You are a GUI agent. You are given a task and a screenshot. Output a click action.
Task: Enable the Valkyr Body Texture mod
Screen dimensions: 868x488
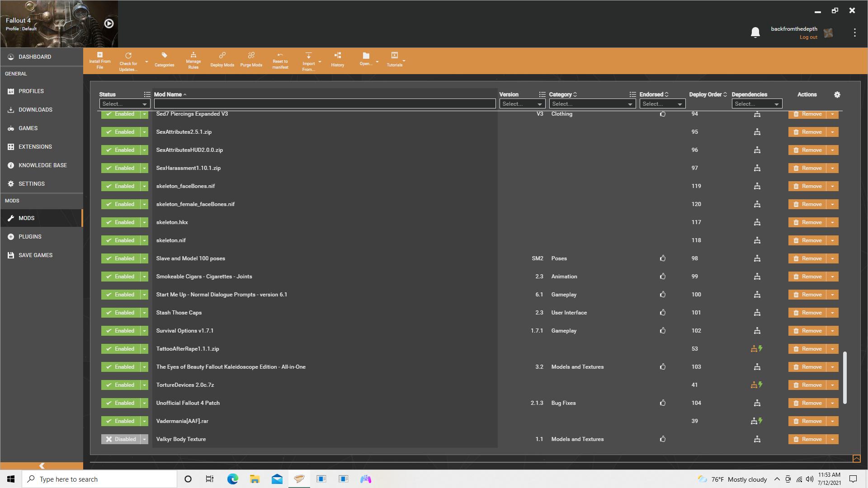click(120, 439)
